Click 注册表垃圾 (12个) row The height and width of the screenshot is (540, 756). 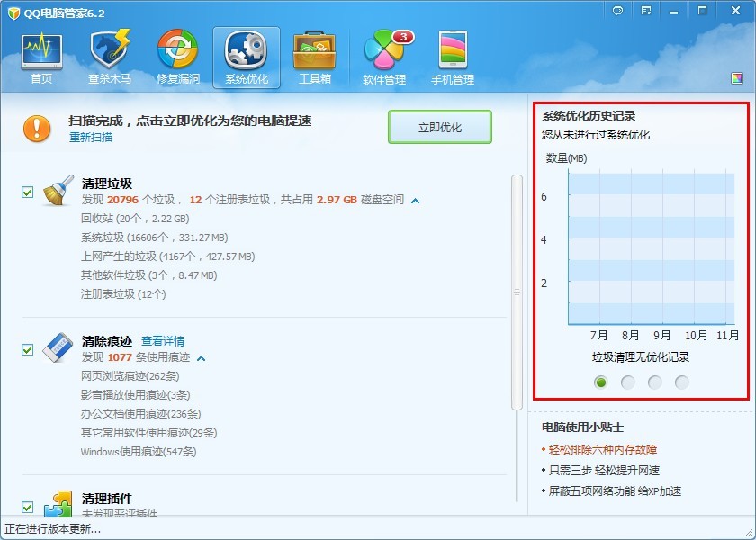pyautogui.click(x=123, y=294)
